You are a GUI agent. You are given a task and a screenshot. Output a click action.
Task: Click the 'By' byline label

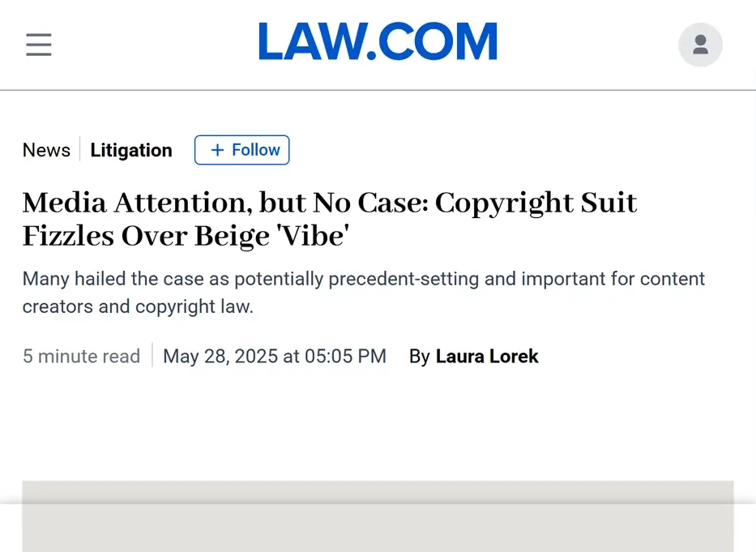click(x=420, y=357)
